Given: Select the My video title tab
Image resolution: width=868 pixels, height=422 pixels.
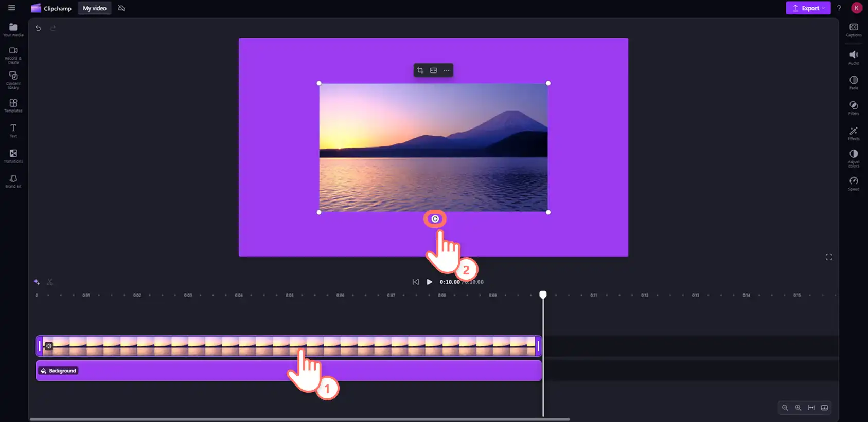Looking at the screenshot, I should (95, 8).
